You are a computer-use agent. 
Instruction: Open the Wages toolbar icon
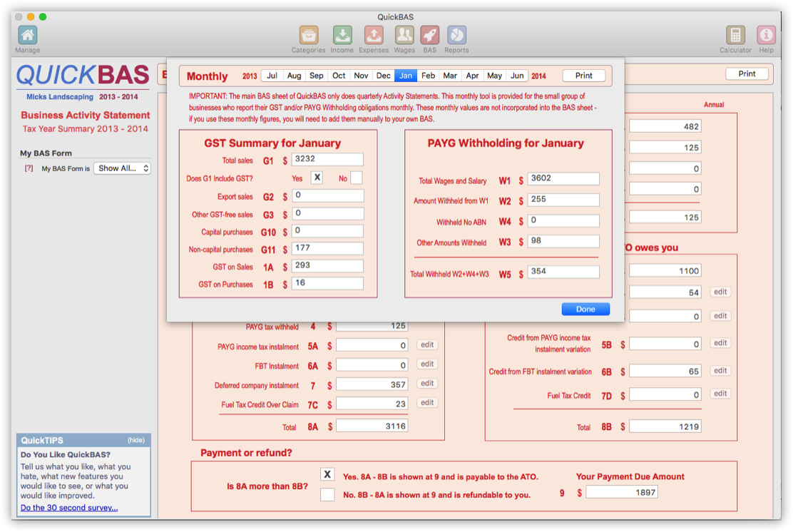tap(404, 35)
